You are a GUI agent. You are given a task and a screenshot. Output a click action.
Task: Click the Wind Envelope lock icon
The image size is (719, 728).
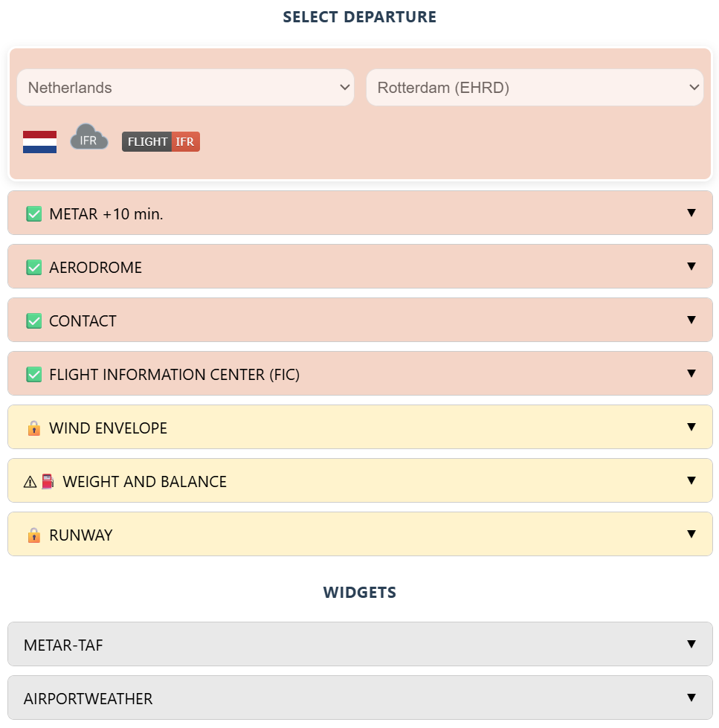pos(33,428)
